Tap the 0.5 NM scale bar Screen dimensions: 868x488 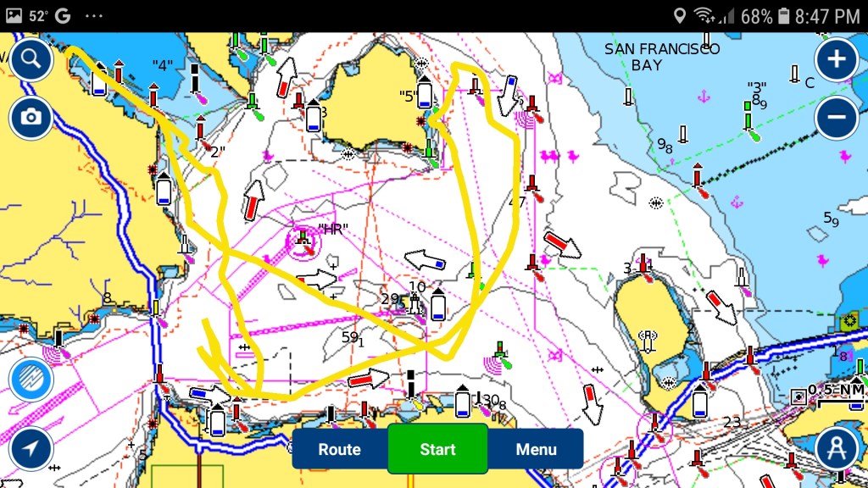pos(835,391)
